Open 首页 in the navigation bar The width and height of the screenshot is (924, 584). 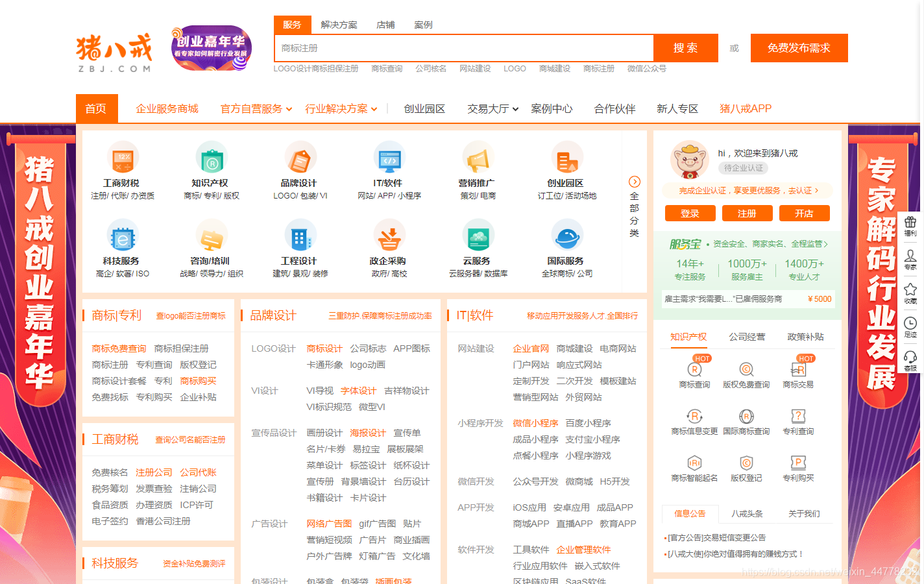97,108
